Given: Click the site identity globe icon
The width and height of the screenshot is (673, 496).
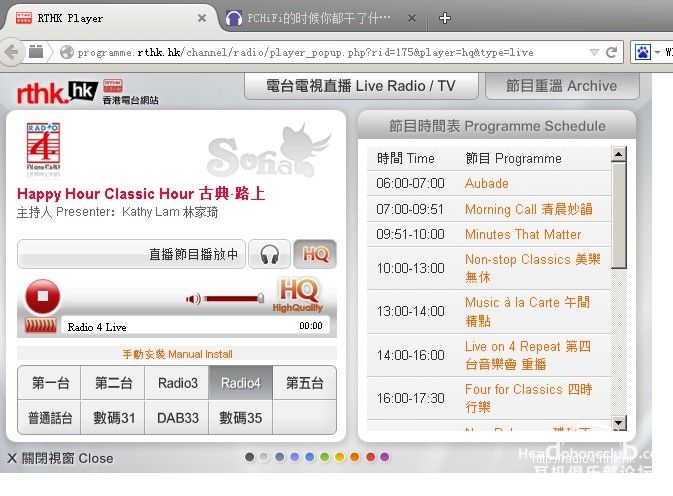Looking at the screenshot, I should [x=67, y=52].
